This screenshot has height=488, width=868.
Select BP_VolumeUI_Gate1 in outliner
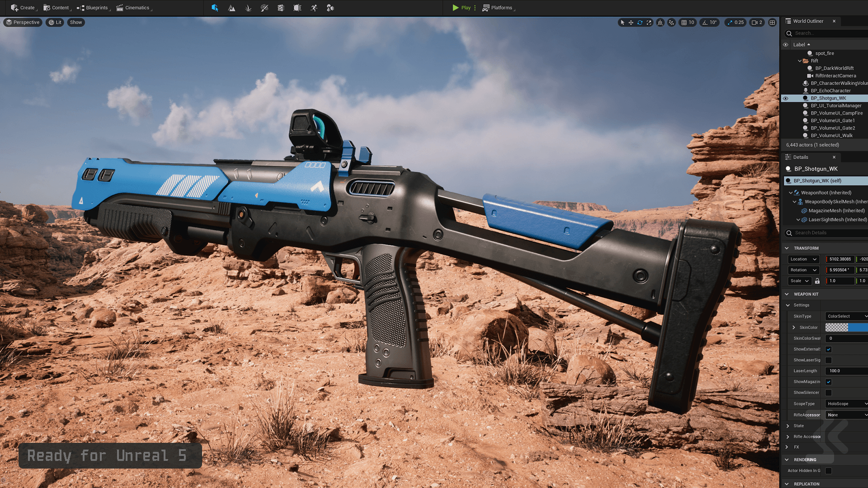coord(832,121)
